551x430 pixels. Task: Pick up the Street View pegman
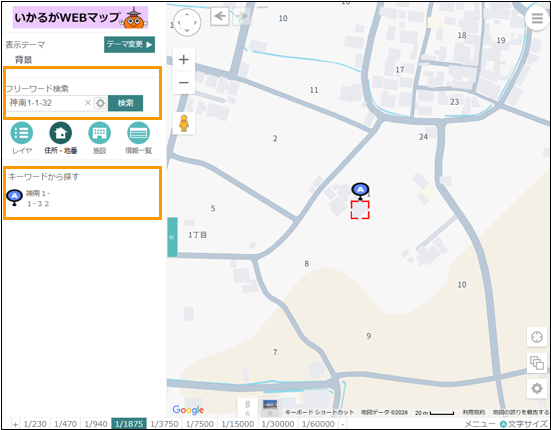tap(184, 123)
